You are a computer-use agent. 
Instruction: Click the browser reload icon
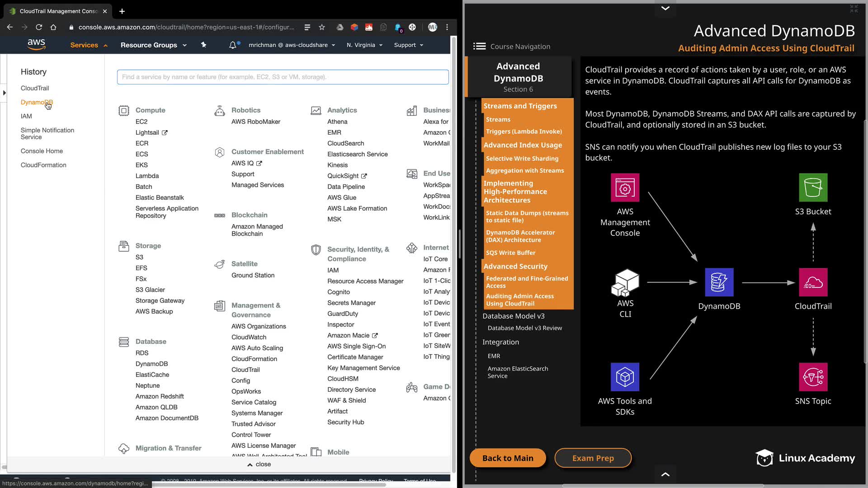click(39, 27)
